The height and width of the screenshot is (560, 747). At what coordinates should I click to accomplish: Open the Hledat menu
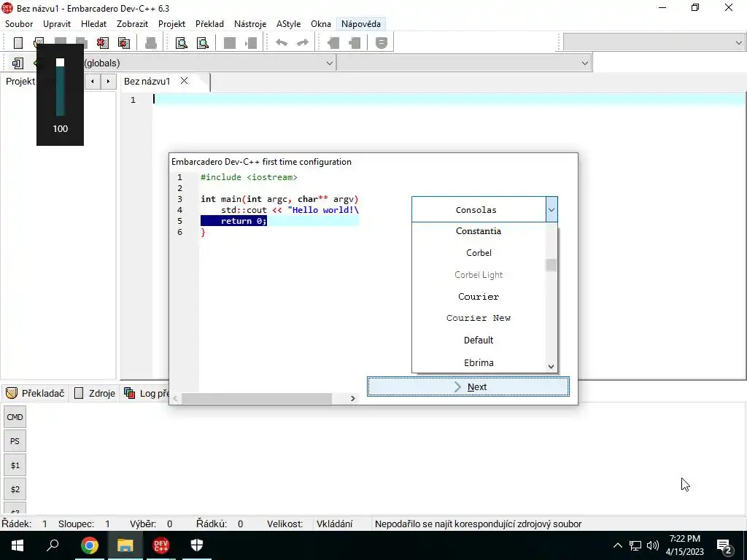(93, 24)
